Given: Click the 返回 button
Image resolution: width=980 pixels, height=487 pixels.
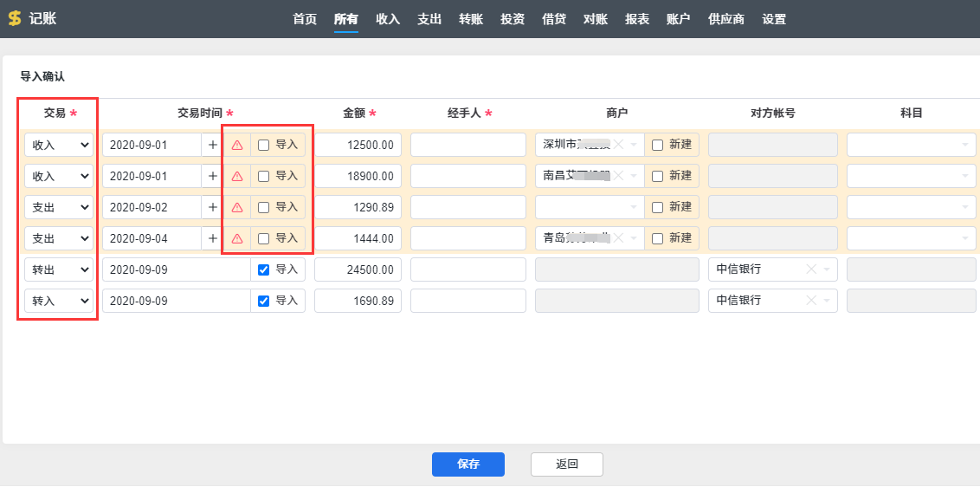Looking at the screenshot, I should tap(567, 464).
